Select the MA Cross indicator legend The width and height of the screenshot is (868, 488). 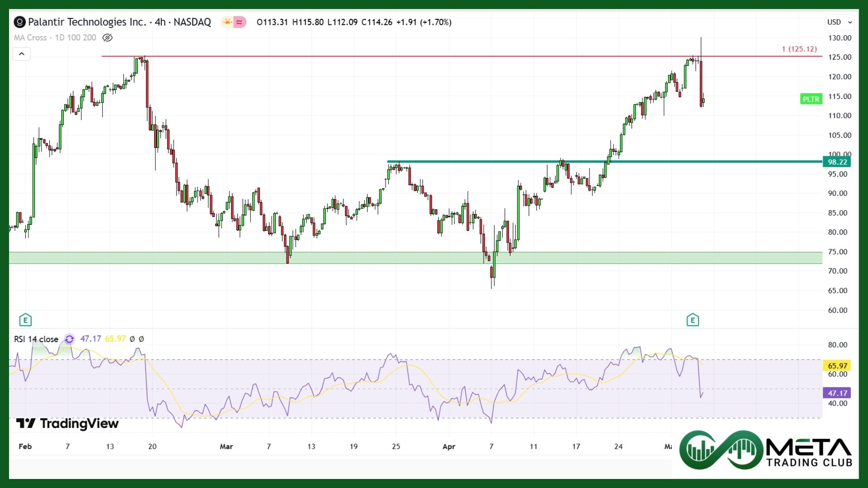(x=55, y=38)
